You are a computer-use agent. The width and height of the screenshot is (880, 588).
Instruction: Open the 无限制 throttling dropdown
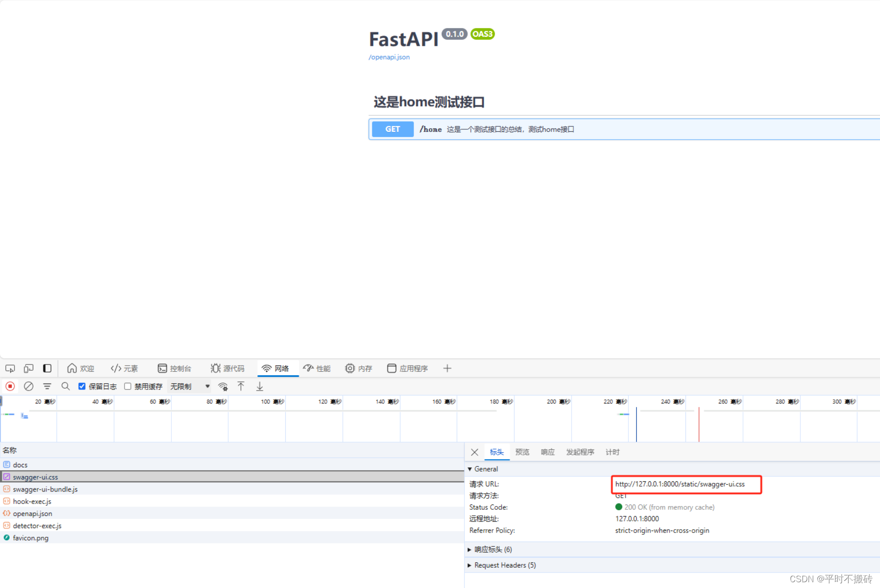[x=189, y=386]
